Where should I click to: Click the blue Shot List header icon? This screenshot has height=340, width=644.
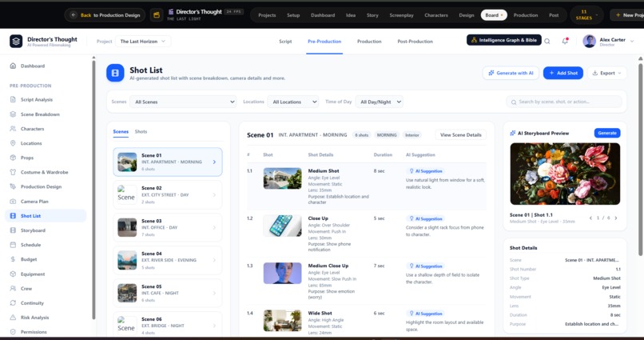115,73
